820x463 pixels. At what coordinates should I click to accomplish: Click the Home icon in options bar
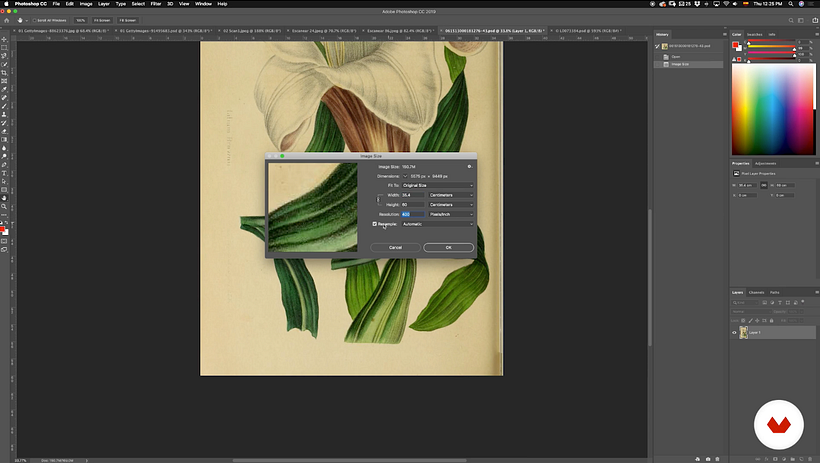click(7, 20)
